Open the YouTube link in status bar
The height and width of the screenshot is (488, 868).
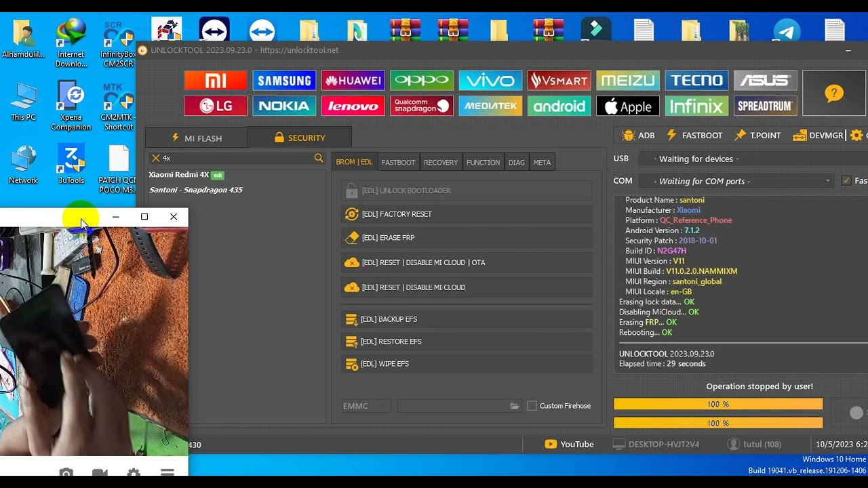click(x=569, y=445)
